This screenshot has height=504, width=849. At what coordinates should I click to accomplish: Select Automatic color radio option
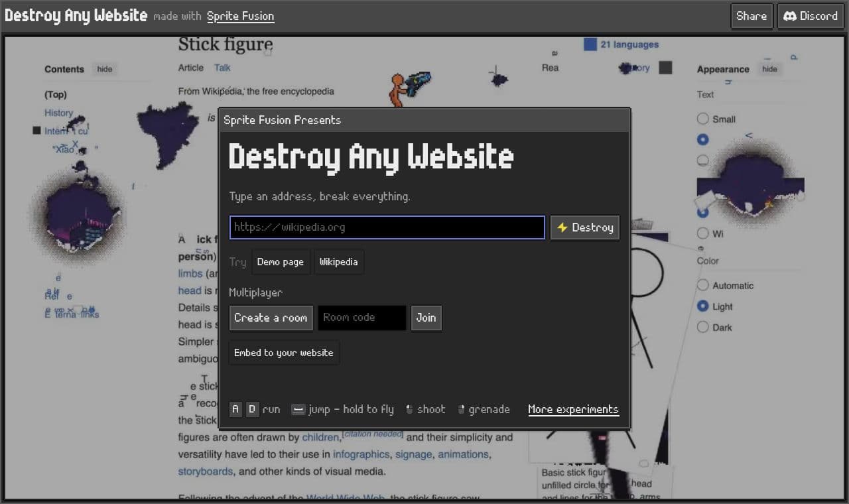coord(703,285)
